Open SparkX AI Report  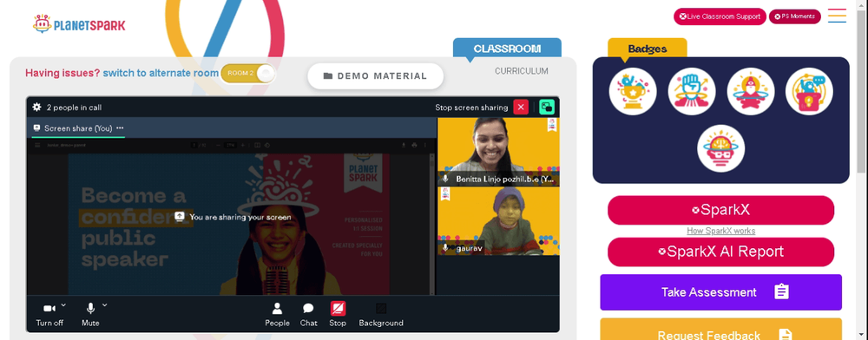[720, 252]
